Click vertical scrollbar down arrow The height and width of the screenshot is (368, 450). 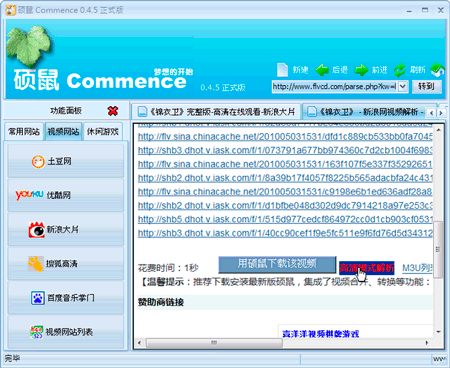[438, 332]
